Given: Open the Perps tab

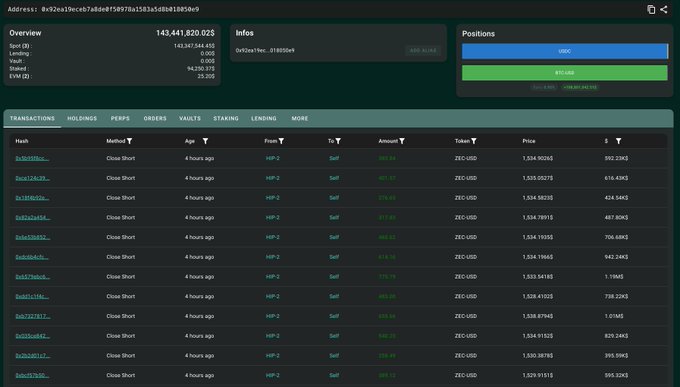Looking at the screenshot, I should click(120, 118).
